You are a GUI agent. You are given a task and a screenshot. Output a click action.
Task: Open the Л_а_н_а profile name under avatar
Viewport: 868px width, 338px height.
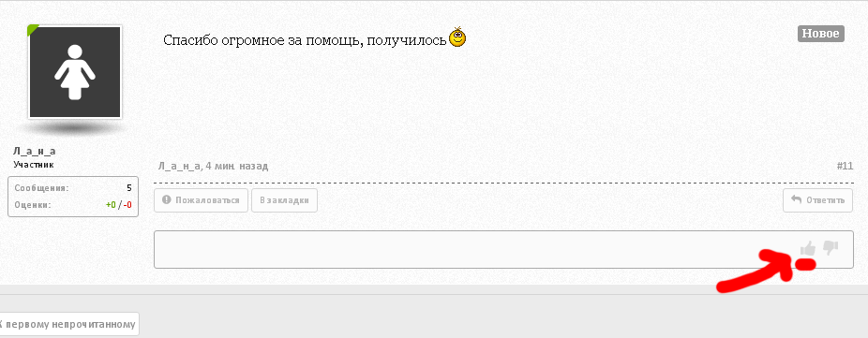[35, 151]
